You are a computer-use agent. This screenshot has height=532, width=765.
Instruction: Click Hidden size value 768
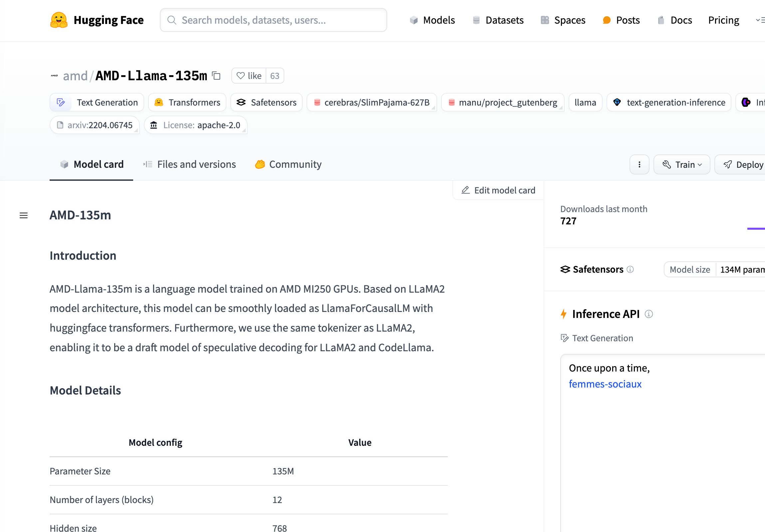coord(280,528)
